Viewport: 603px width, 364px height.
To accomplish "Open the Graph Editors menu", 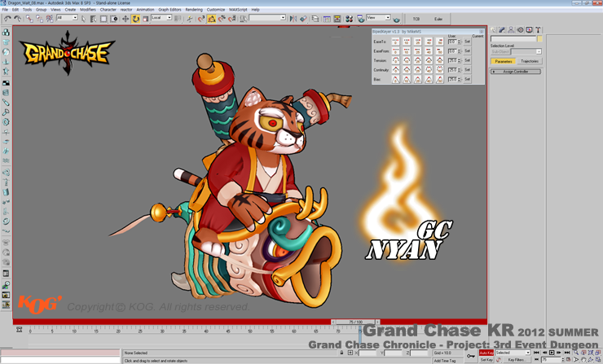I will 169,10.
